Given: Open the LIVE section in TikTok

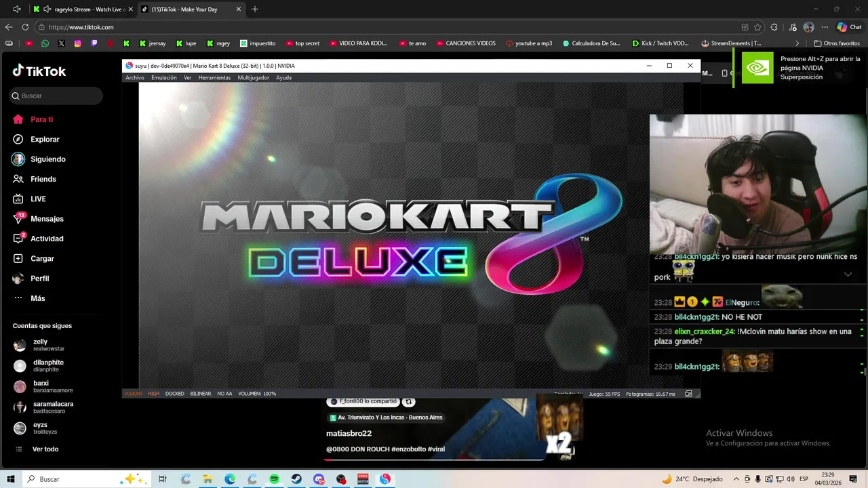Looking at the screenshot, I should [29, 199].
